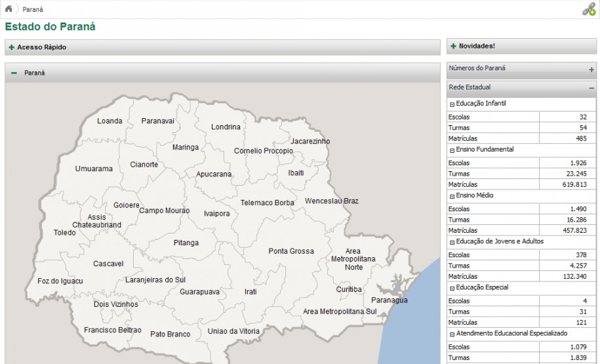Select Maringa region on the map
This screenshot has width=600, height=364.
pyautogui.click(x=185, y=148)
